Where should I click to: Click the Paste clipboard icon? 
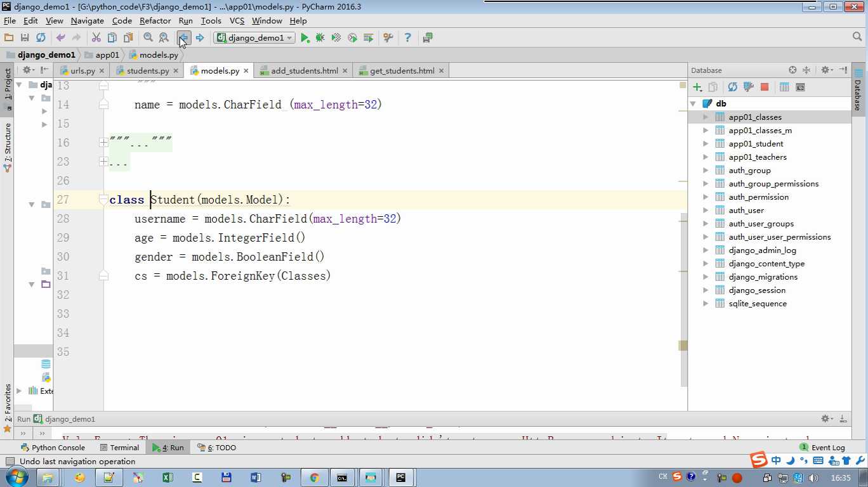(128, 38)
